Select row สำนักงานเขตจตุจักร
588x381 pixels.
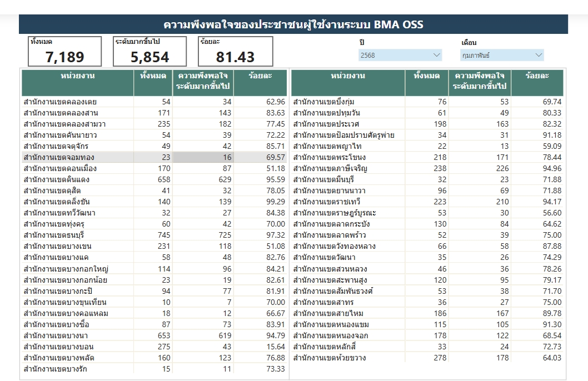[154, 146]
